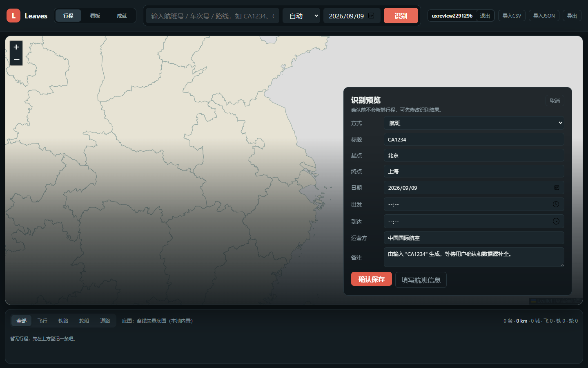Click the red Leaves logo icon

point(13,16)
